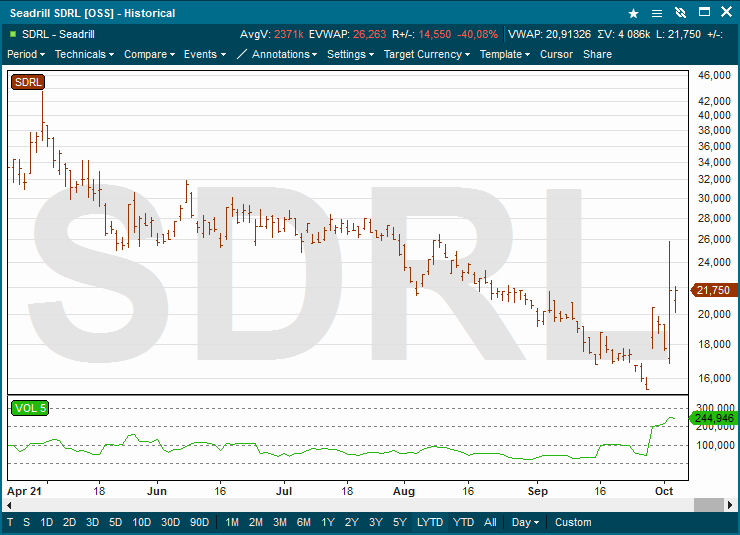Select the All time range
Image resolution: width=740 pixels, height=535 pixels.
point(490,522)
